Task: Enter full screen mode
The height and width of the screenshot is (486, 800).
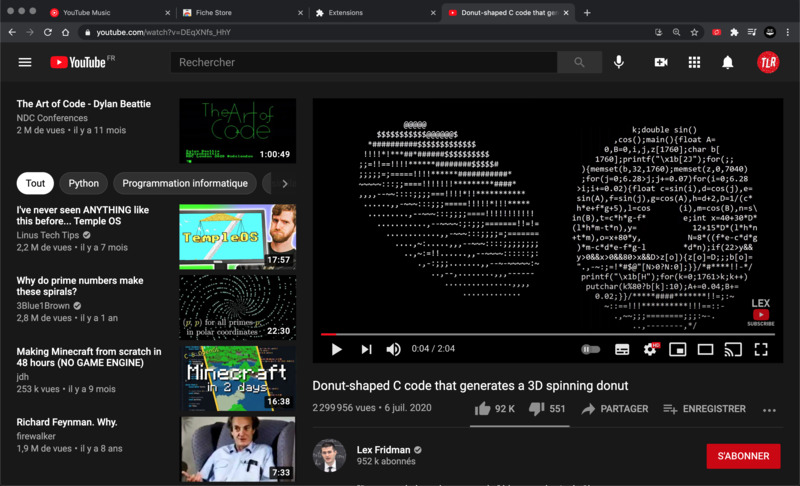Action: tap(761, 349)
